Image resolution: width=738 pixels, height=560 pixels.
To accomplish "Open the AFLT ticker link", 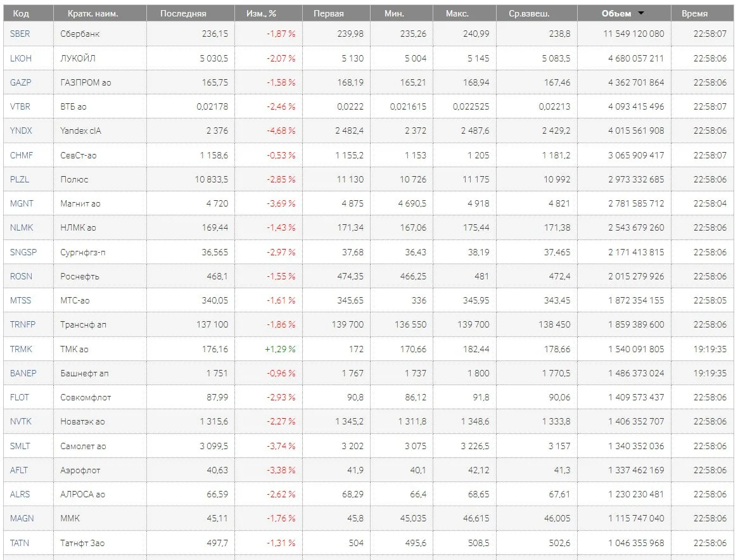I will pos(19,470).
